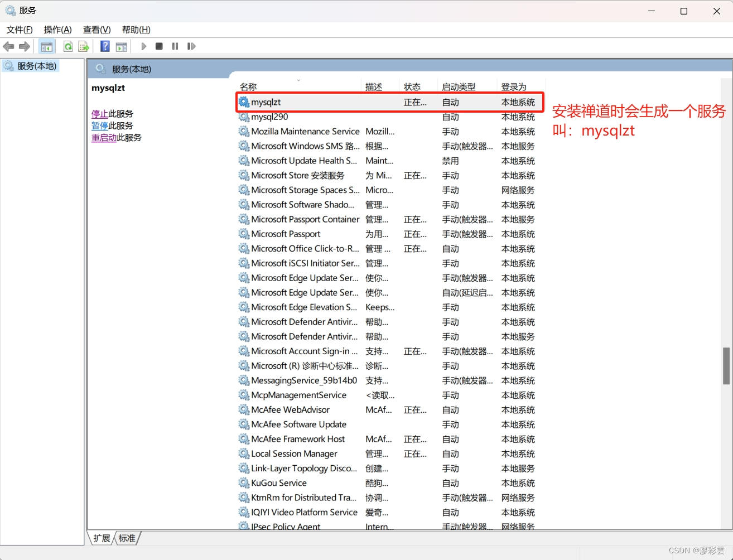The height and width of the screenshot is (560, 733).
Task: Click the vertical scrollbar thumb in services list
Action: coord(726,366)
